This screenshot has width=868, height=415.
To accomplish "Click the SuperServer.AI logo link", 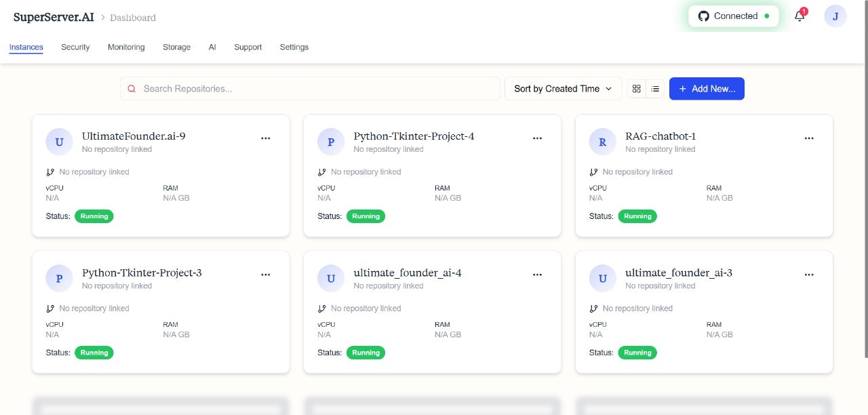I will [x=54, y=17].
